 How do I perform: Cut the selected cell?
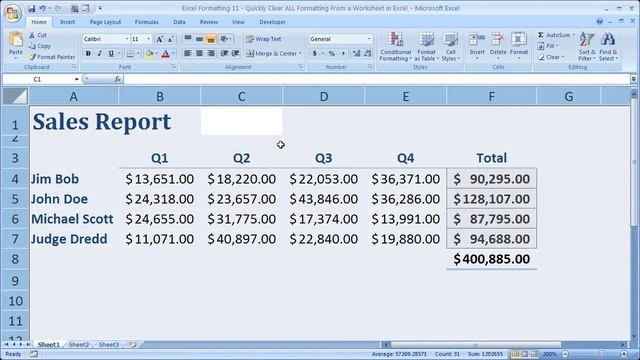(x=38, y=35)
